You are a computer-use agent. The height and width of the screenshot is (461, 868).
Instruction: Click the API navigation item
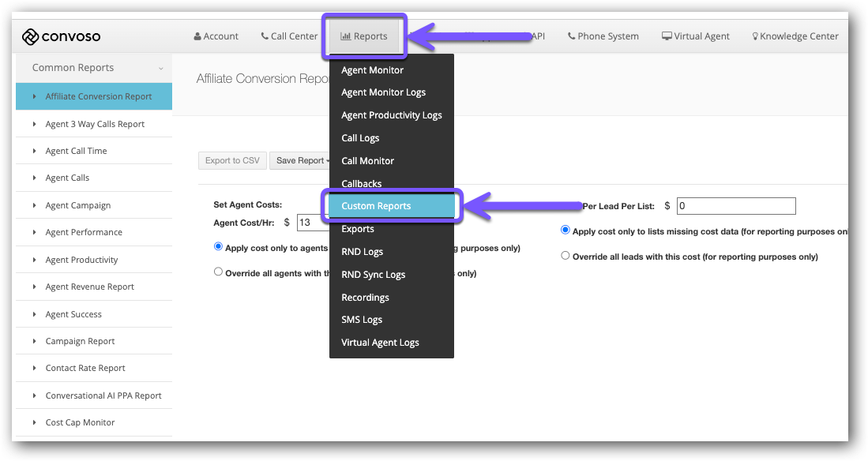(538, 36)
